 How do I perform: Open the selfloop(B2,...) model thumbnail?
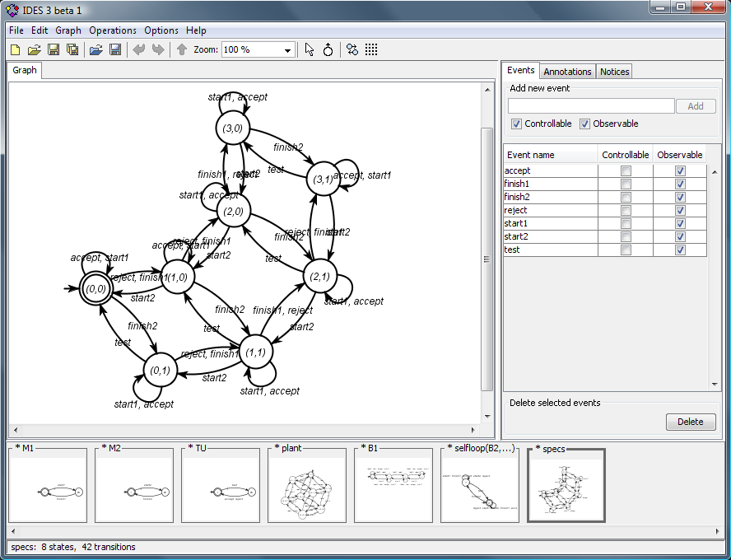pyautogui.click(x=480, y=483)
